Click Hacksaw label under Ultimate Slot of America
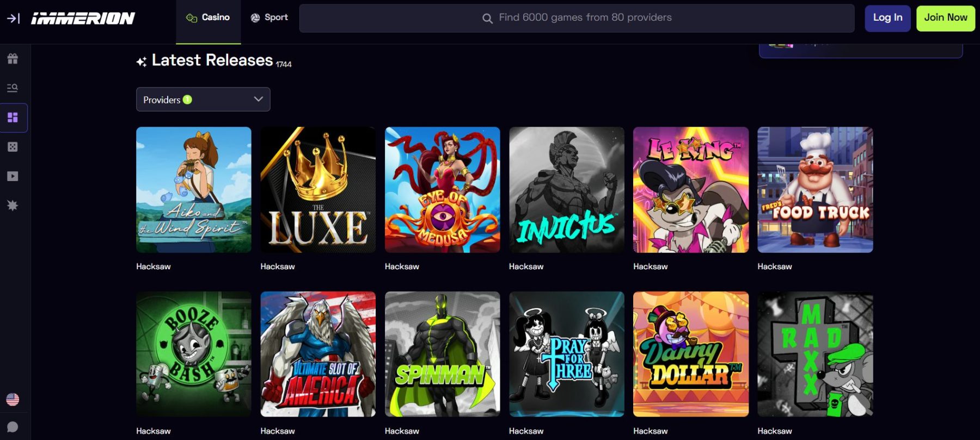The image size is (980, 440). (x=278, y=431)
